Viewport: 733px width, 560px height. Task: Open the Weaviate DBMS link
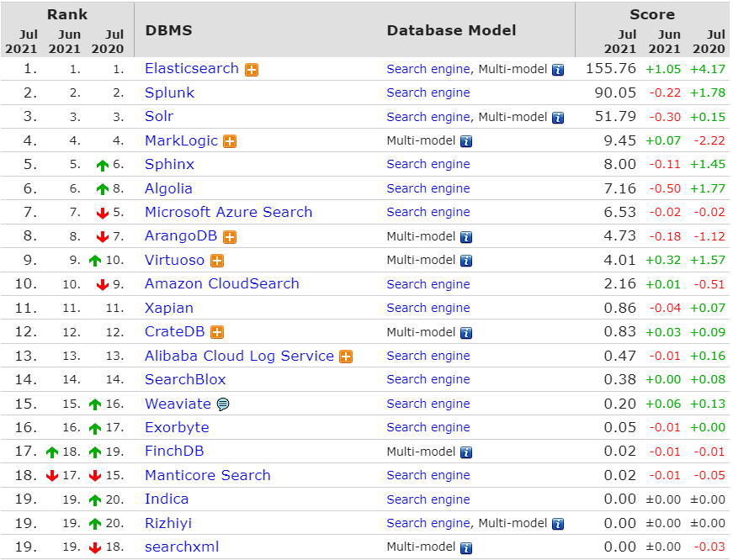(x=178, y=404)
